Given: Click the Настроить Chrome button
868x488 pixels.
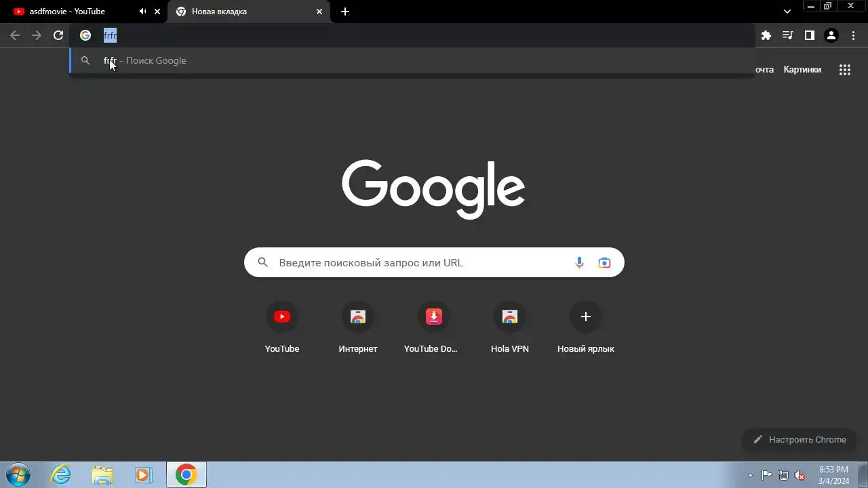Looking at the screenshot, I should pyautogui.click(x=800, y=439).
